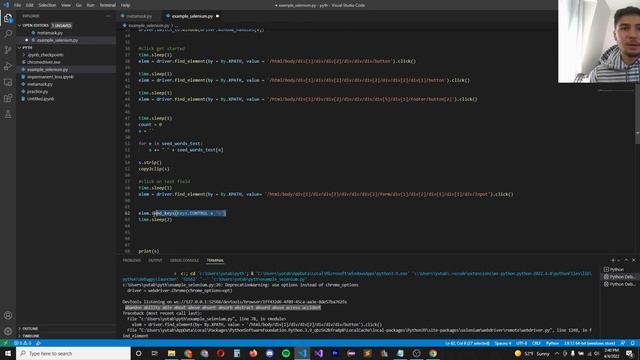Change line endings via CRLF
Viewport: 640px width, 360px height.
coord(536,343)
